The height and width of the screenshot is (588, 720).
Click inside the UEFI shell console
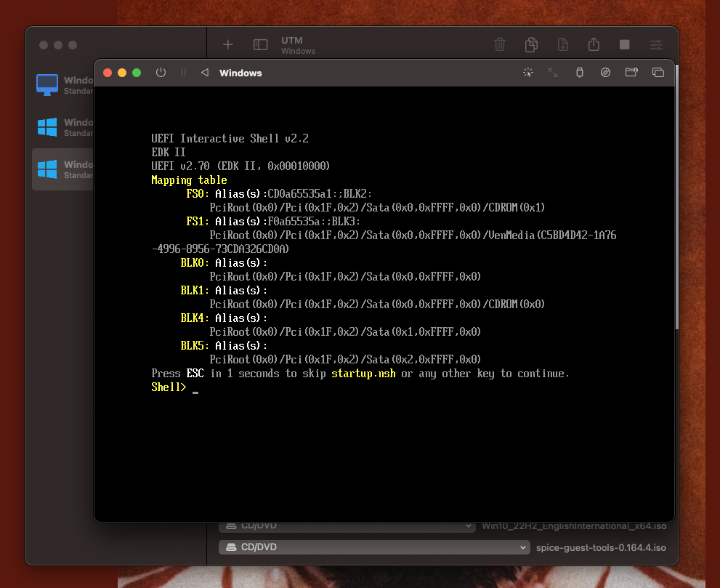point(384,304)
